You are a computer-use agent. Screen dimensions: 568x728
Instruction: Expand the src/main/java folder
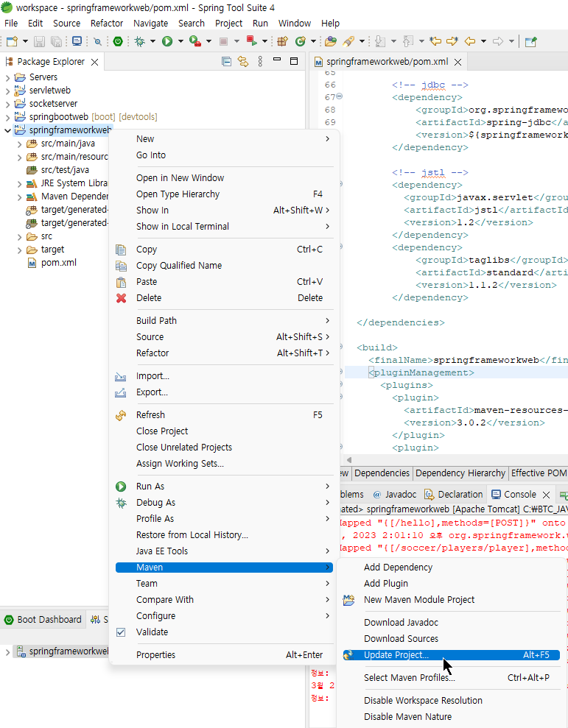point(19,144)
